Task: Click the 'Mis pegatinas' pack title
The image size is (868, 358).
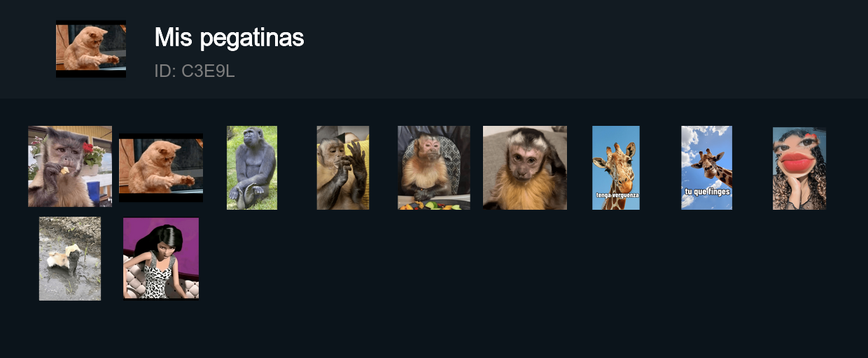Action: pyautogui.click(x=230, y=38)
